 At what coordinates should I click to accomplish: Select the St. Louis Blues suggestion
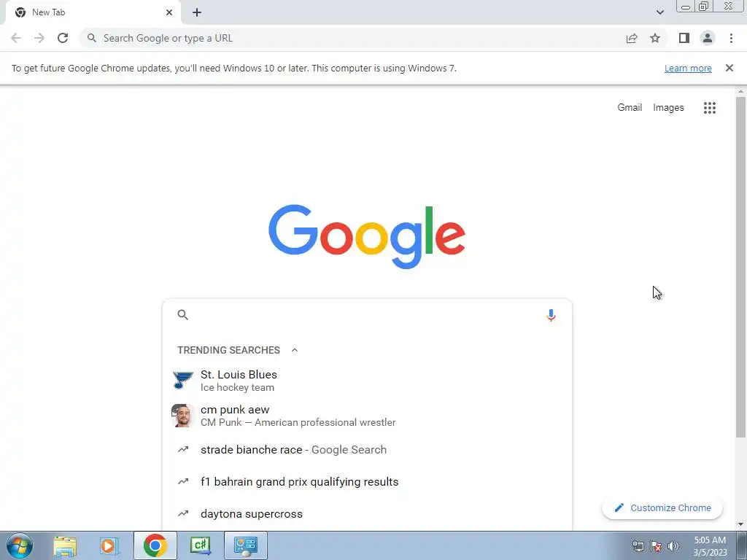[x=367, y=381]
